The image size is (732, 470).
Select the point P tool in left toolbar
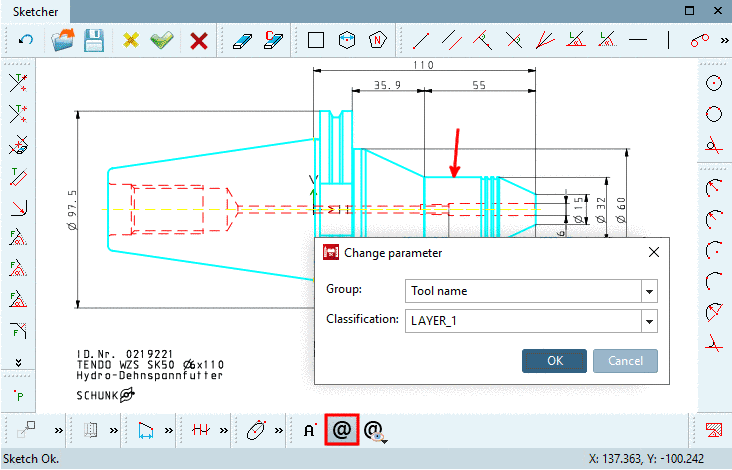[19, 396]
